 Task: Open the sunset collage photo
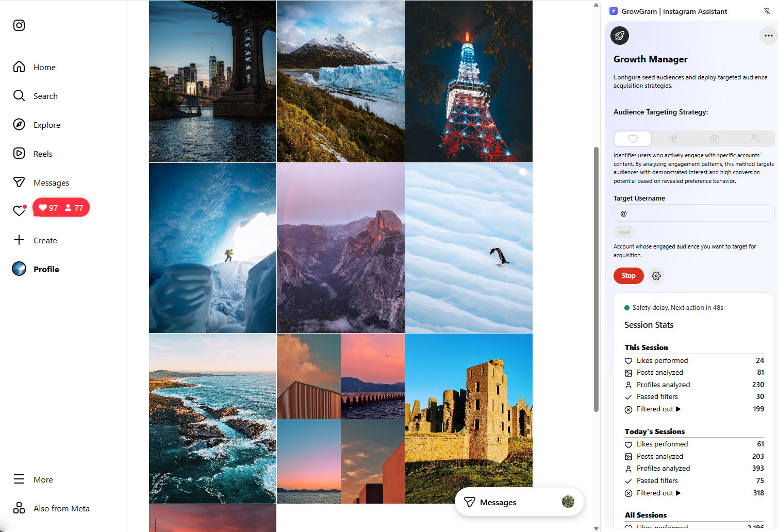click(x=341, y=419)
